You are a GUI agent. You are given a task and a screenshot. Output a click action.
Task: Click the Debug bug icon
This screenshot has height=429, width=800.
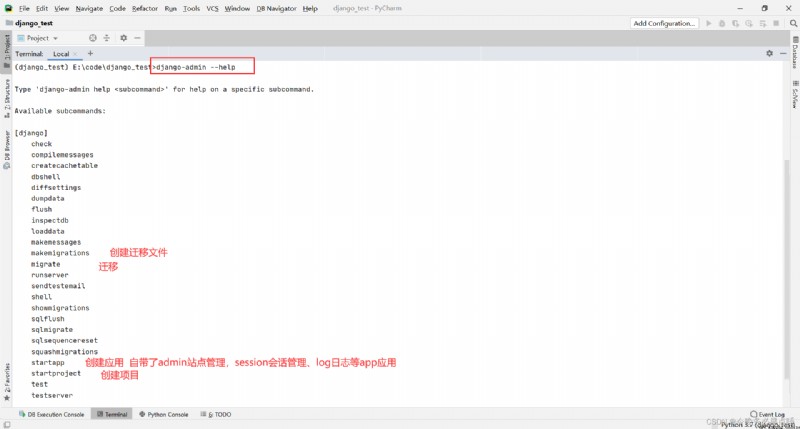pos(722,23)
